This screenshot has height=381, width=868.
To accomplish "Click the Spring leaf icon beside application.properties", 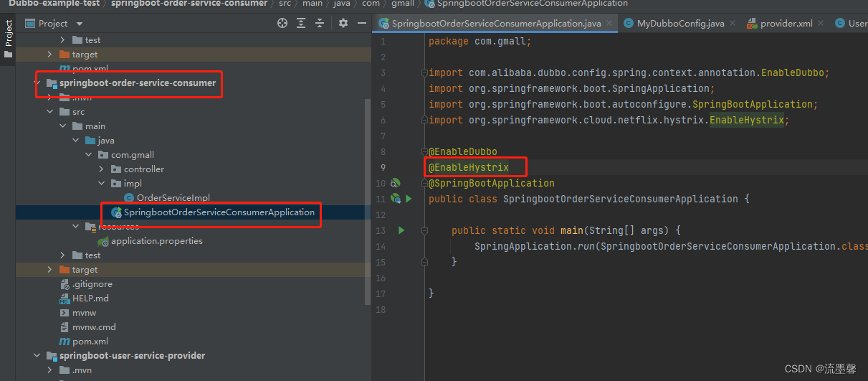I will [103, 241].
